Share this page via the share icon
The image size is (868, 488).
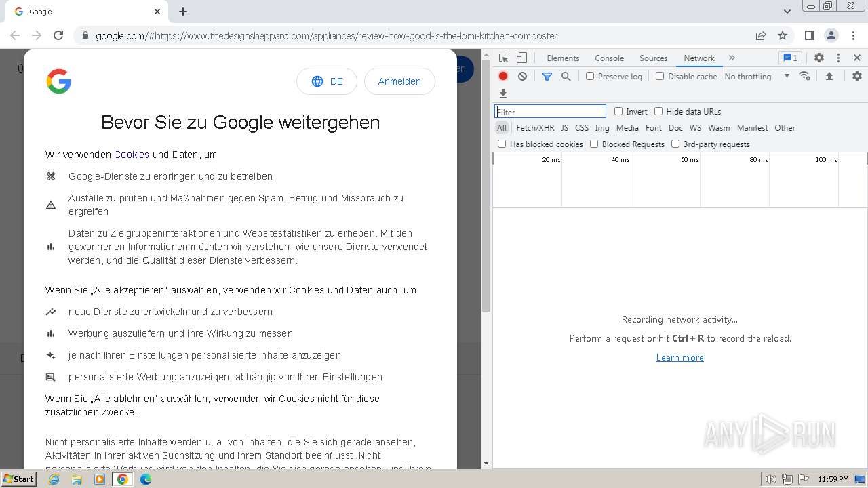pos(761,35)
